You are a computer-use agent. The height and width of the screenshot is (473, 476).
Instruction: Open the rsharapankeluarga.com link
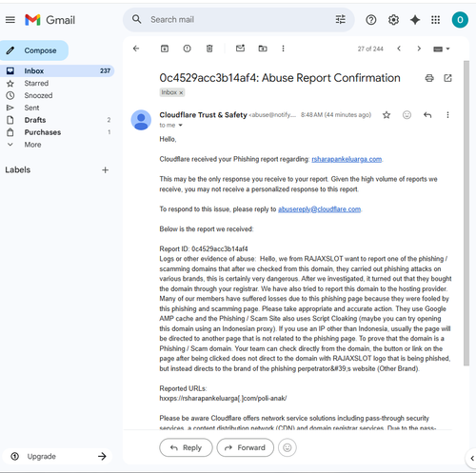(x=347, y=159)
